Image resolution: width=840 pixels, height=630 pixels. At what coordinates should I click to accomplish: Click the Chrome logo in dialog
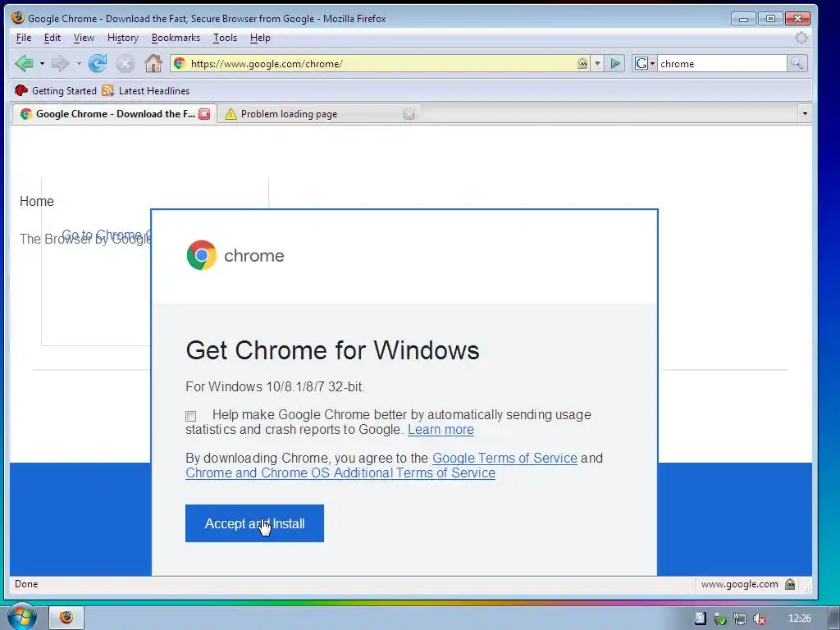tap(202, 255)
